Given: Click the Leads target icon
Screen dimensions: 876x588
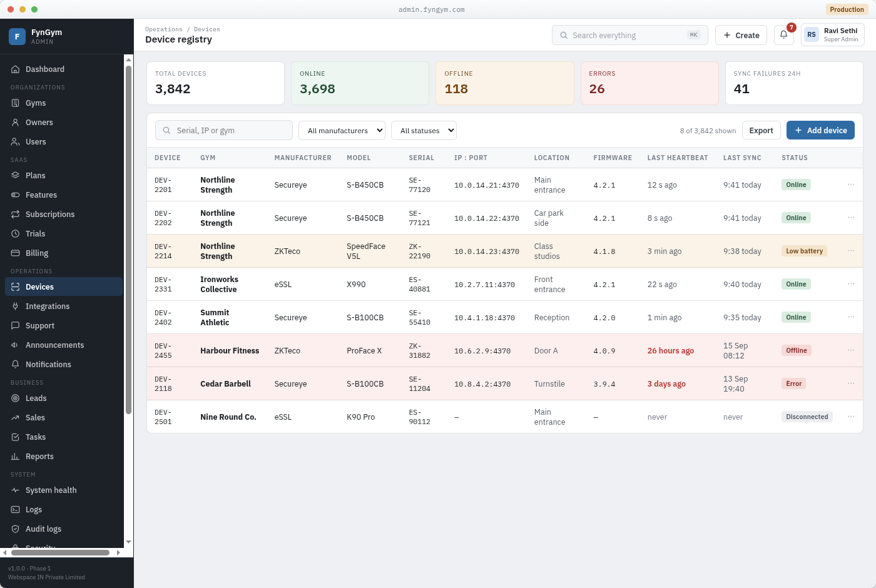Looking at the screenshot, I should (16, 398).
